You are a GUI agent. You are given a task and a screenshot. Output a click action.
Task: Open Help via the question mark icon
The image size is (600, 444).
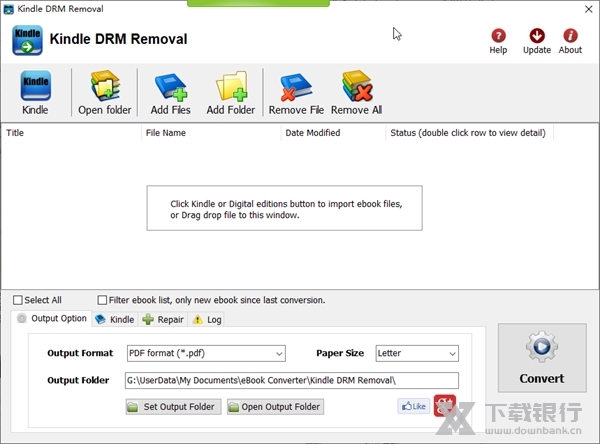[x=498, y=36]
